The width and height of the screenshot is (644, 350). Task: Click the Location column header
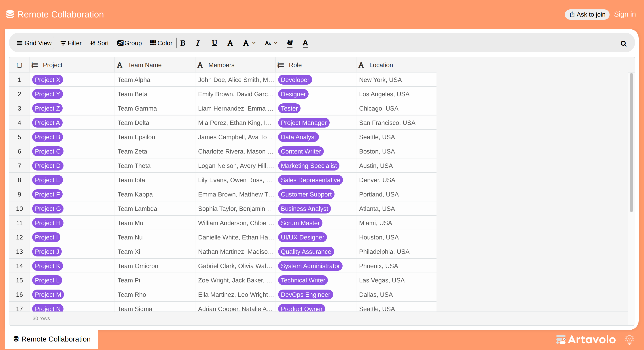pos(396,65)
